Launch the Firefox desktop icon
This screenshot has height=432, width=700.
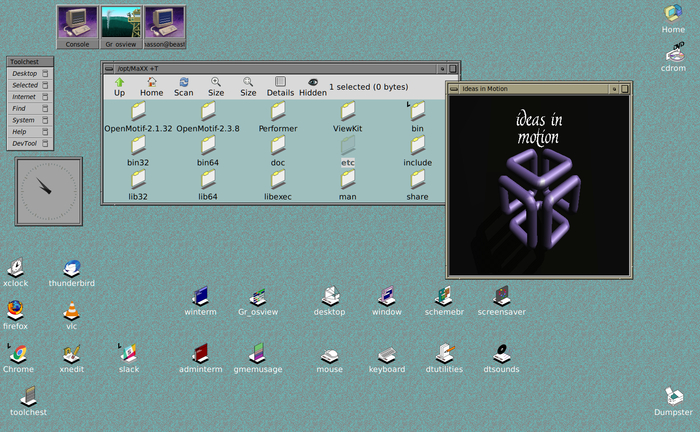coord(15,310)
